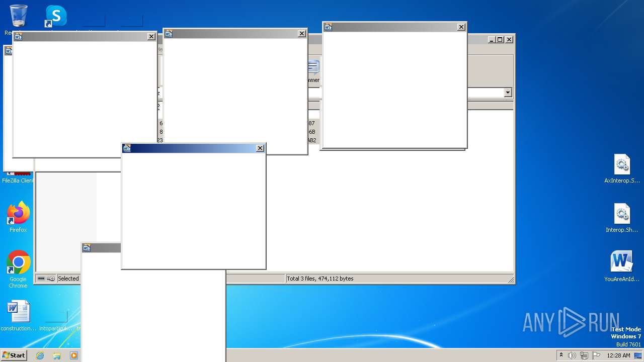Close the blank window left of the Comment icon
Viewport: 644px width, 362px height.
point(302,33)
